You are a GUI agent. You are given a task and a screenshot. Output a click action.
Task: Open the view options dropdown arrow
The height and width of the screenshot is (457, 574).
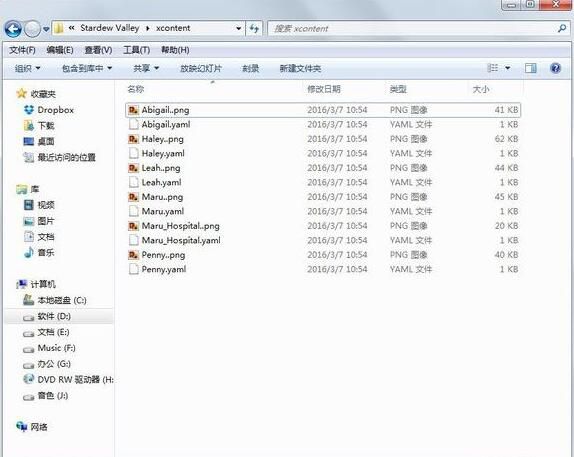[508, 68]
